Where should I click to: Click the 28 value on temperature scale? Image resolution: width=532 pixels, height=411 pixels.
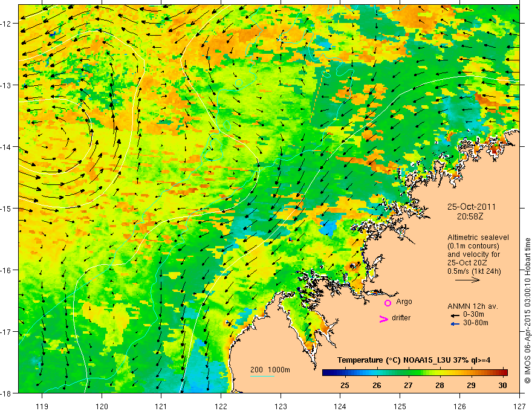[440, 385]
